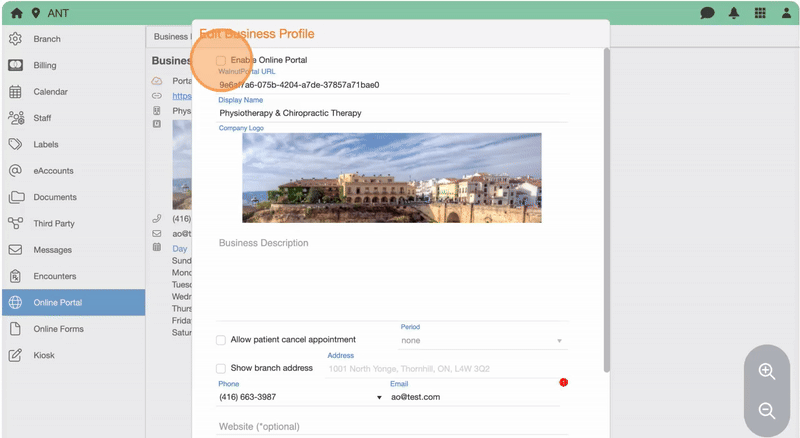Check Allow patient cancel appointment
800x438 pixels.
(x=221, y=340)
